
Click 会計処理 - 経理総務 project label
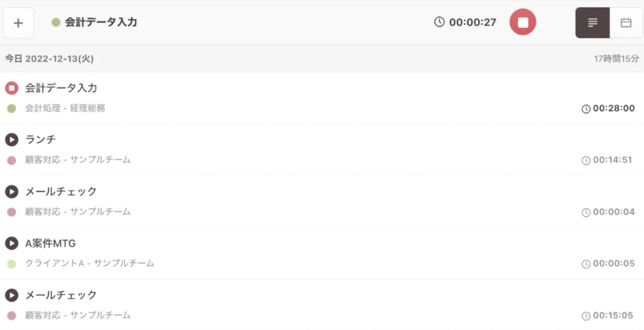coord(65,108)
